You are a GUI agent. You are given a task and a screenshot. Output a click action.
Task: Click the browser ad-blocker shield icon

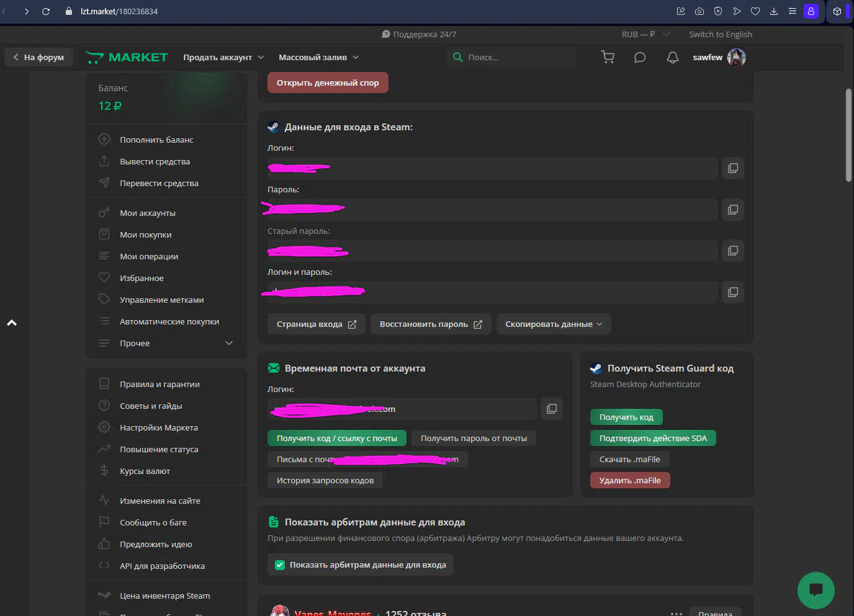click(718, 11)
